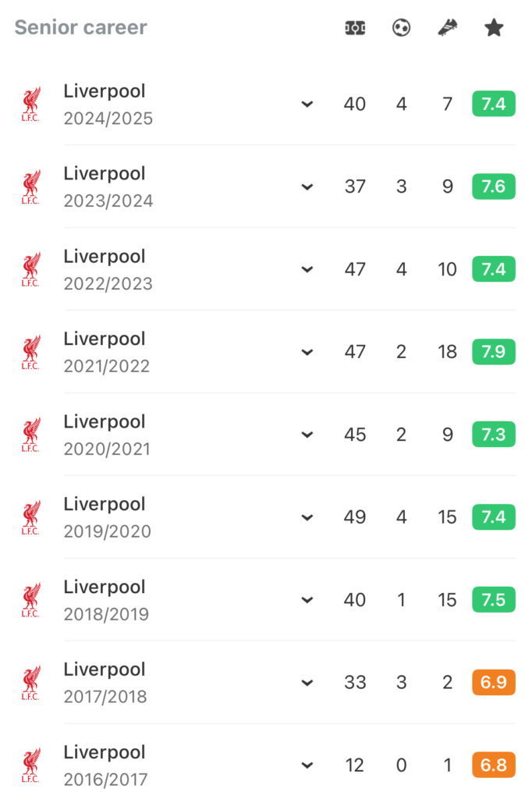Click Liverpool crest for 2024/2025 season
The height and width of the screenshot is (799, 532).
pos(30,104)
